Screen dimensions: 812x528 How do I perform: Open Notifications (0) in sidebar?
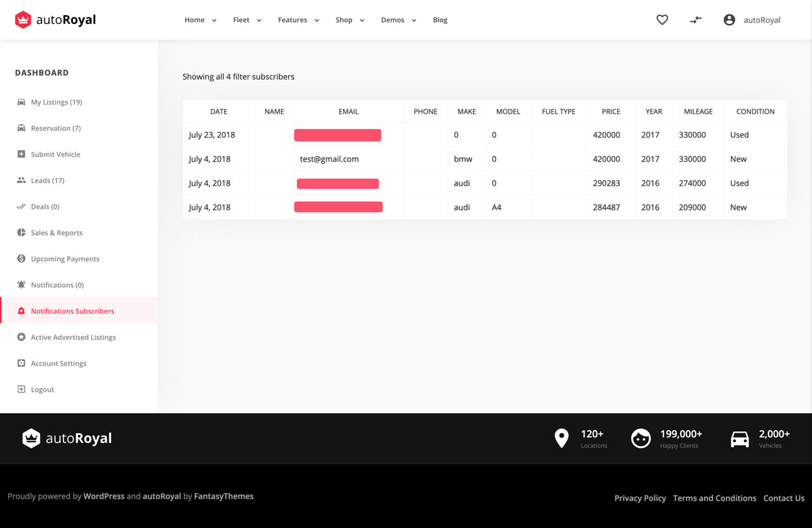pos(57,284)
